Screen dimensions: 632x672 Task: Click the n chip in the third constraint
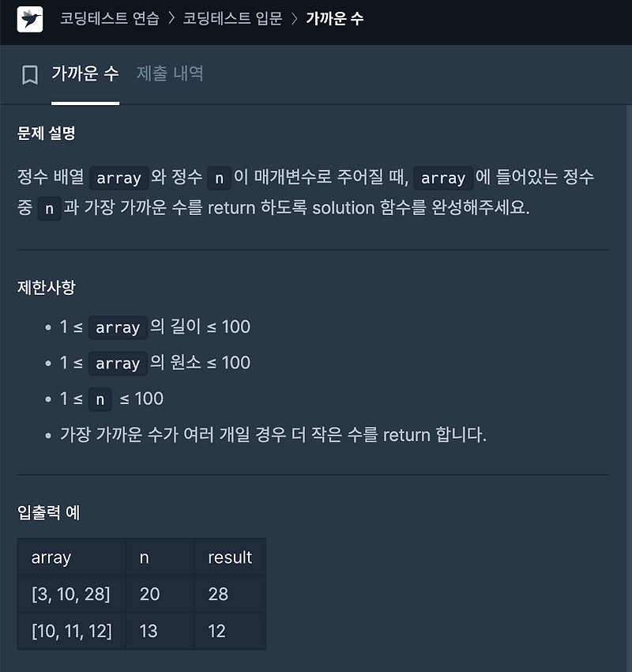click(x=100, y=399)
